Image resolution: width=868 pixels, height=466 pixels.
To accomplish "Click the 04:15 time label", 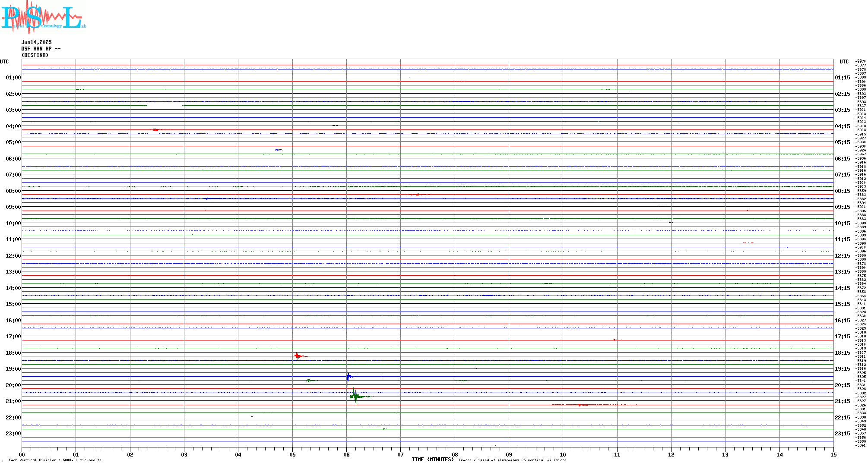I will coord(843,126).
